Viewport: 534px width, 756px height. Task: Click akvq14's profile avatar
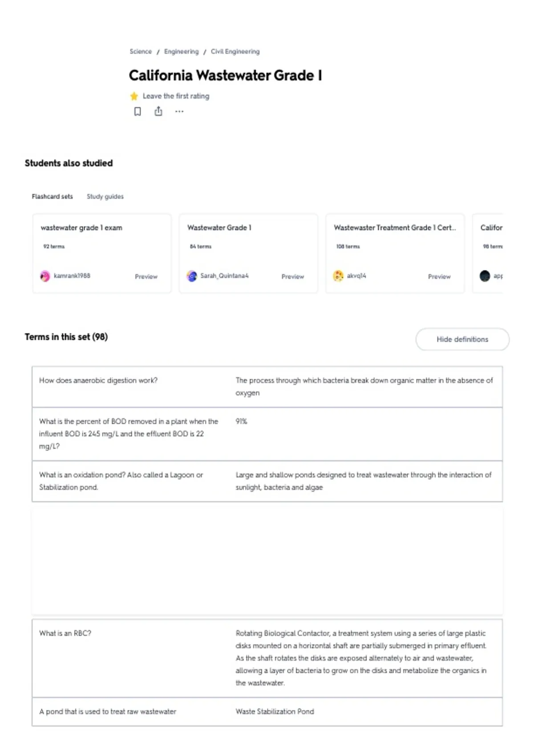point(338,276)
